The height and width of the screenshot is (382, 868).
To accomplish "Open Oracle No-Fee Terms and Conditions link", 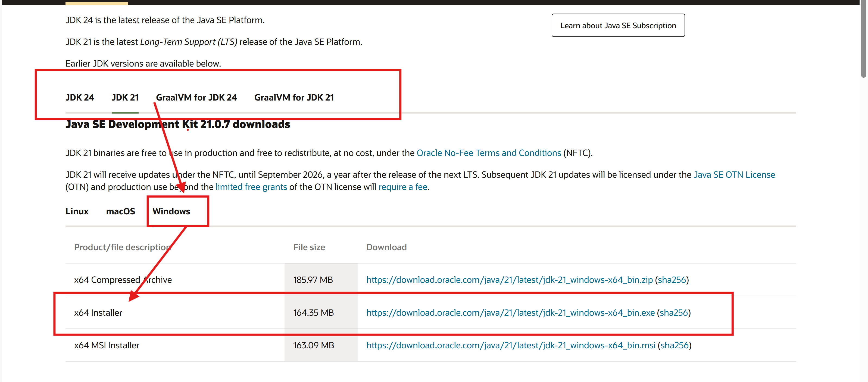I will click(489, 153).
